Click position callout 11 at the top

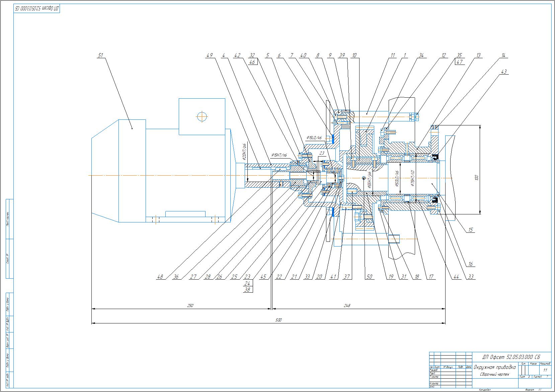click(393, 55)
